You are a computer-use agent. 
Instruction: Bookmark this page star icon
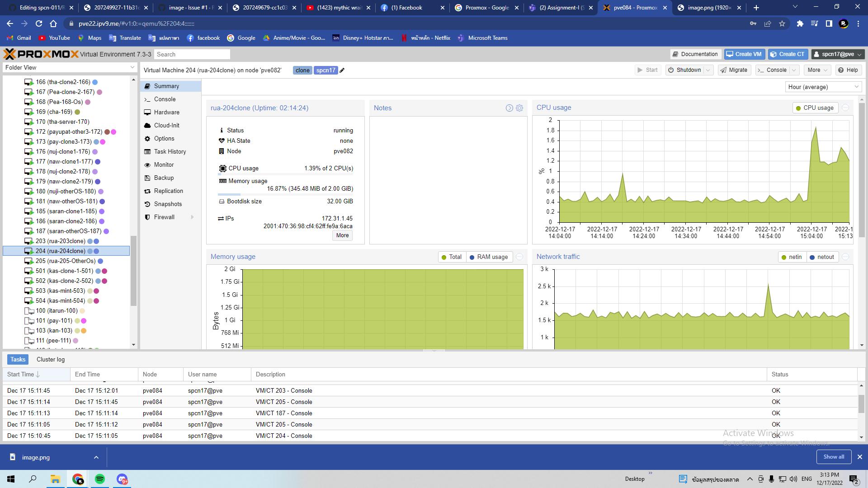pyautogui.click(x=782, y=23)
